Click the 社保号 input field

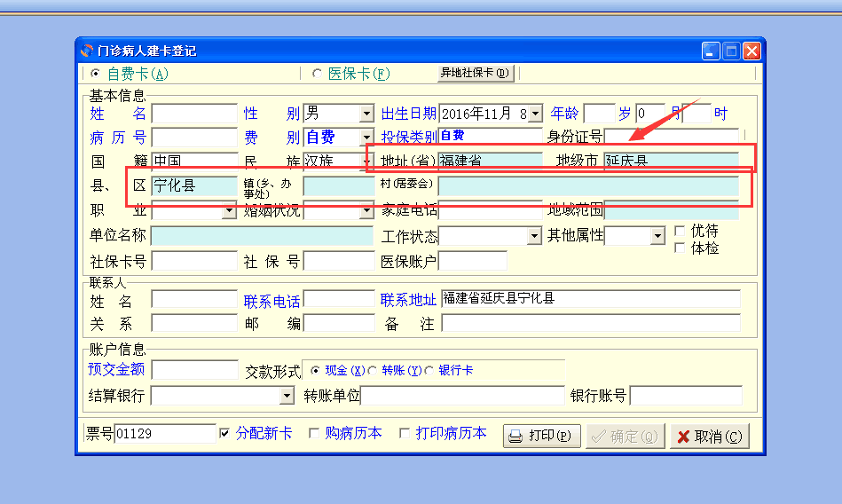click(339, 261)
